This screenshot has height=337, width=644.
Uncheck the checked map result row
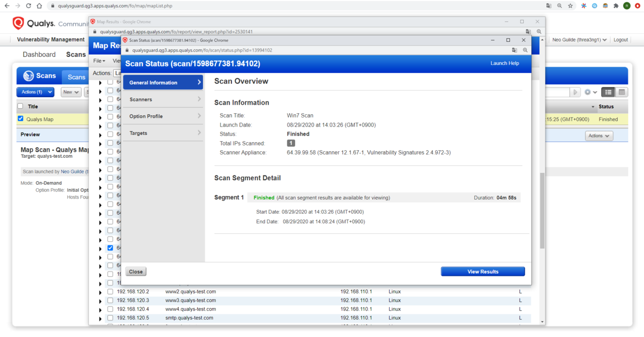tap(110, 248)
